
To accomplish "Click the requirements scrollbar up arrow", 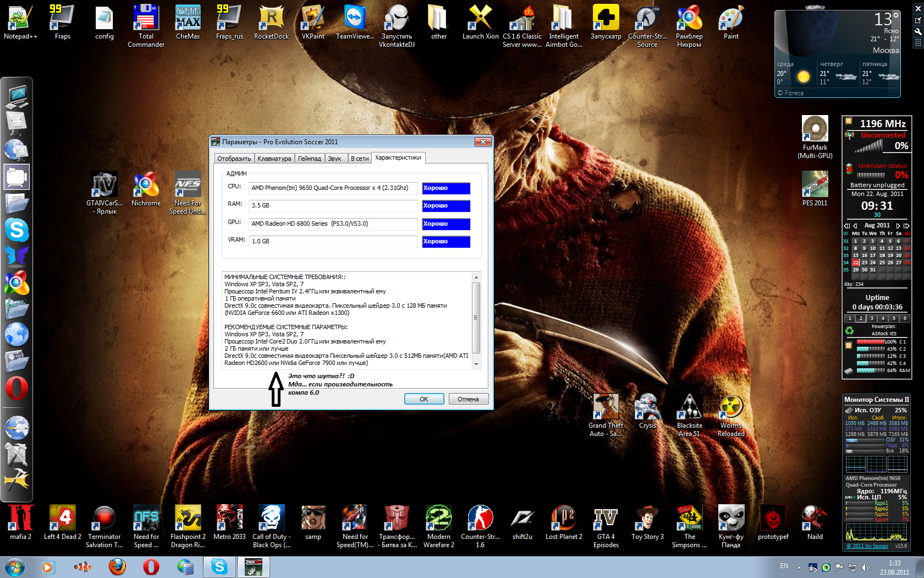I will point(476,277).
